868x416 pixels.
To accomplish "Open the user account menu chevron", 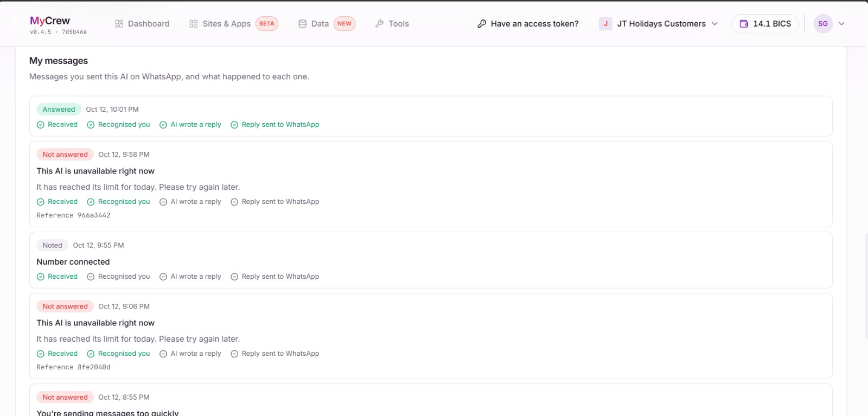I will click(x=842, y=24).
